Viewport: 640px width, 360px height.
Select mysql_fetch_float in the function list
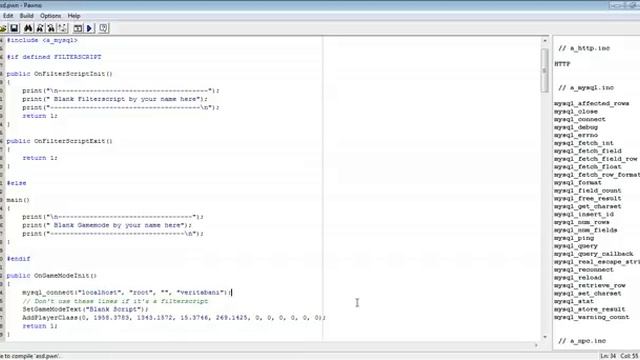tap(588, 167)
